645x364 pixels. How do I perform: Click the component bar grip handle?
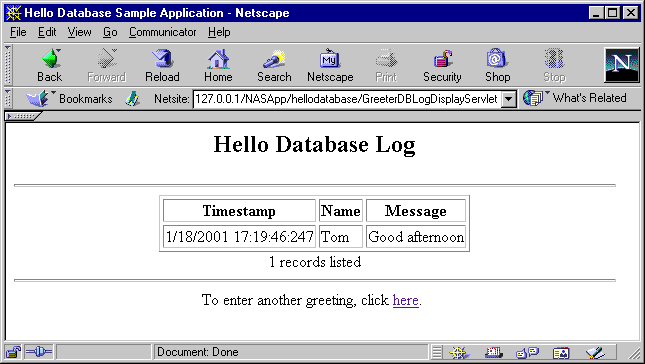[x=437, y=352]
